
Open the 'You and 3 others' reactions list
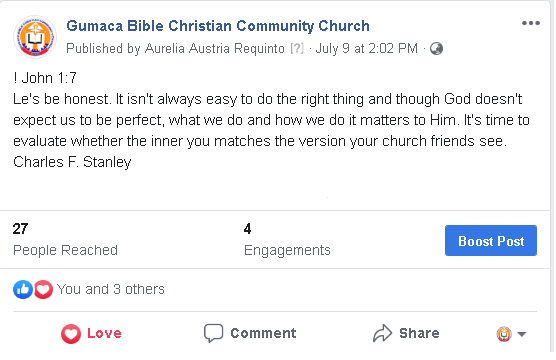(111, 289)
